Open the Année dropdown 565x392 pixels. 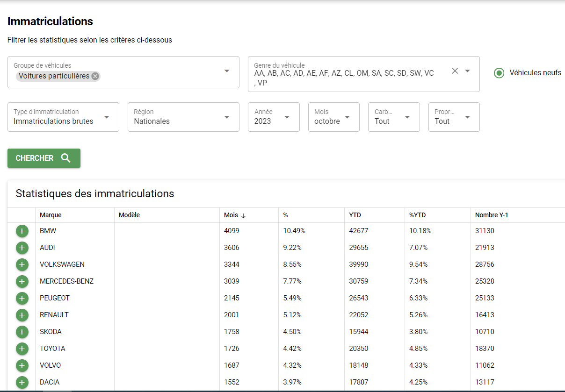274,117
